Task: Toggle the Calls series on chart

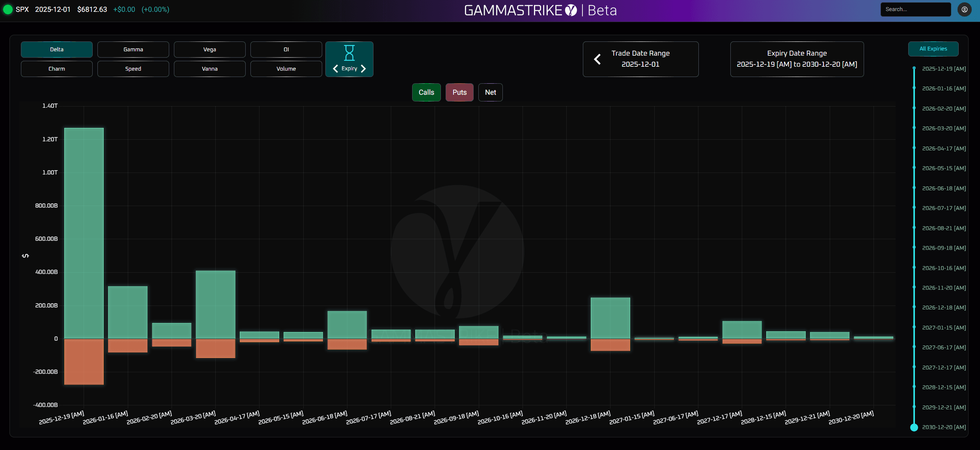Action: tap(426, 92)
